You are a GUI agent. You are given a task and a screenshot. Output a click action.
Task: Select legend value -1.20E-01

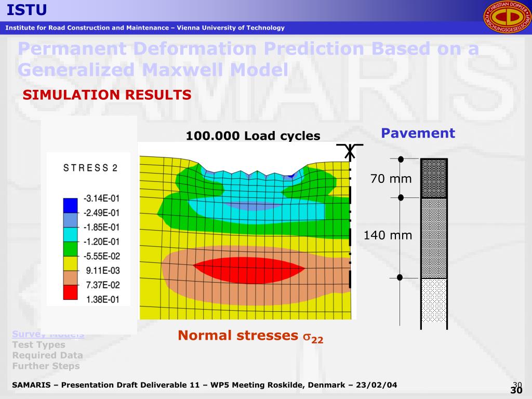[101, 242]
